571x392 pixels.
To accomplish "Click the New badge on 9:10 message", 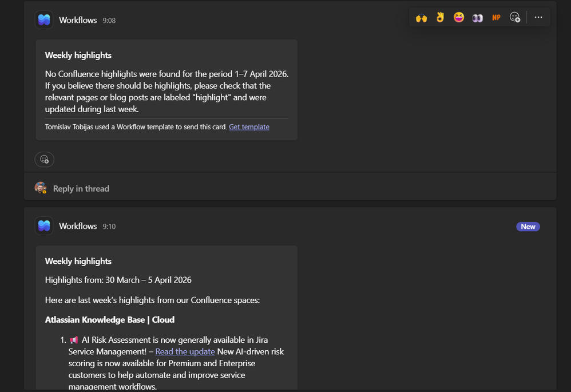I will 528,227.
